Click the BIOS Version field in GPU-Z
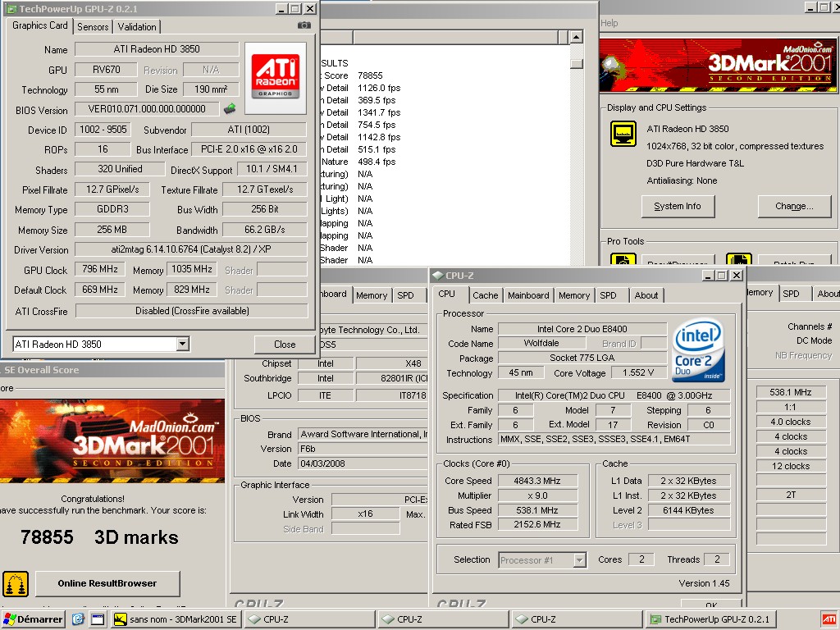This screenshot has width=840, height=630. coord(147,109)
